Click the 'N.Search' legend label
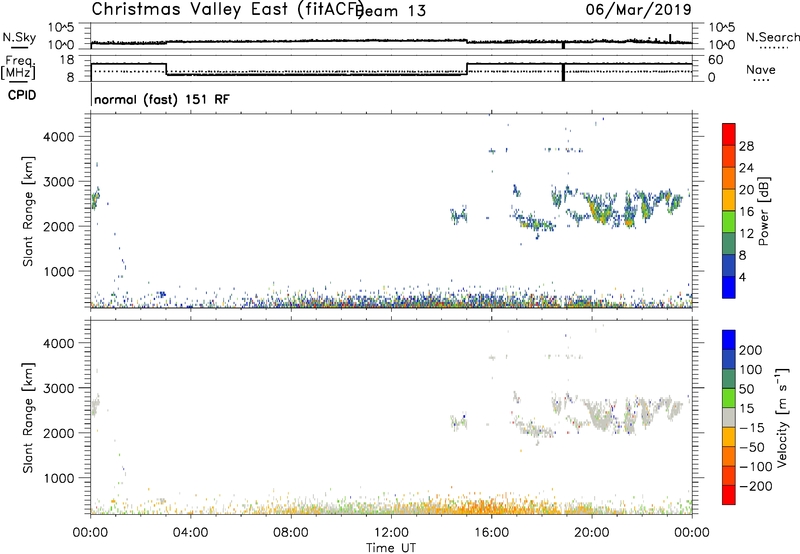800x554 pixels. tap(772, 37)
